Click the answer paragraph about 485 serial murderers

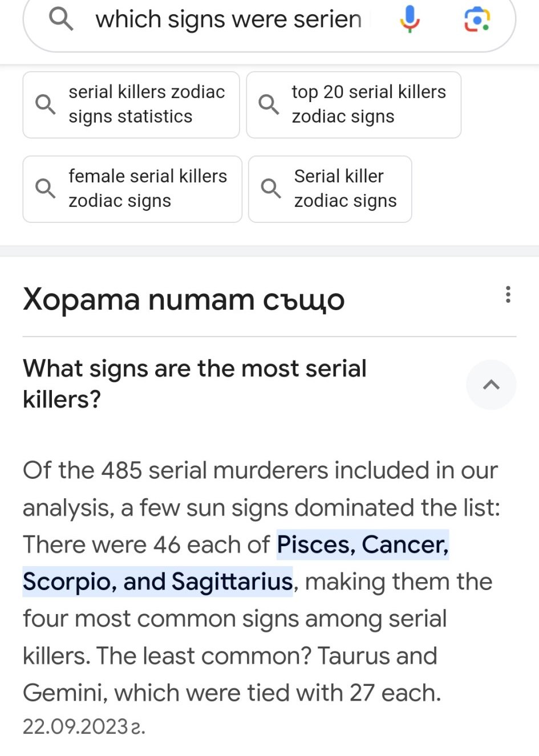pos(260,619)
